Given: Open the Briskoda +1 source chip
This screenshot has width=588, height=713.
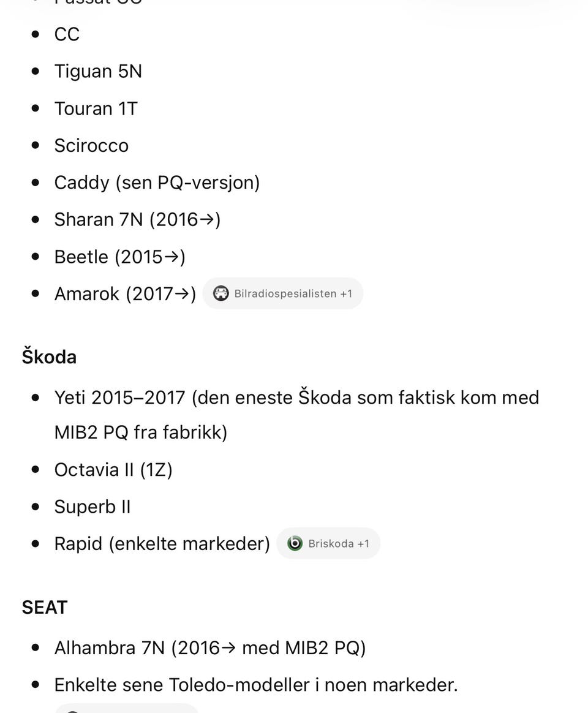Looking at the screenshot, I should point(328,543).
